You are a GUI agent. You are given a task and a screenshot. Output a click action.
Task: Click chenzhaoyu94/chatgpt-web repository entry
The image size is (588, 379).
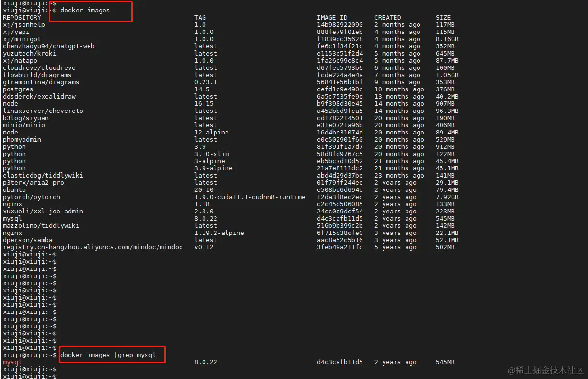(x=49, y=46)
